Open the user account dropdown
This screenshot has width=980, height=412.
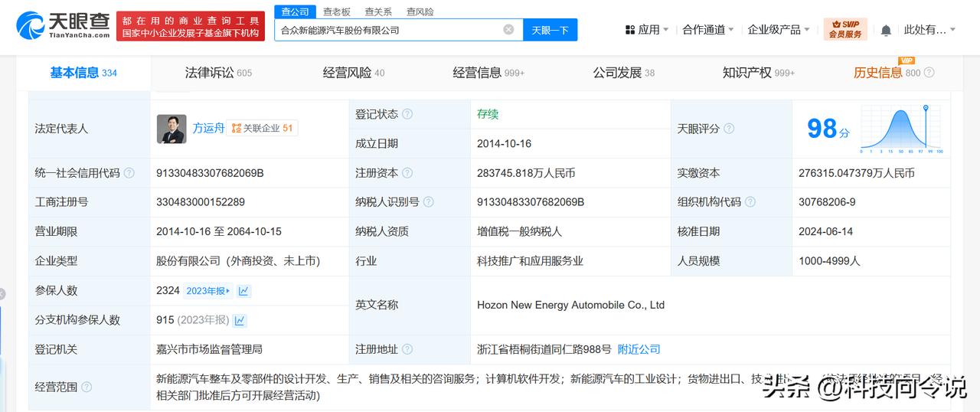point(929,30)
